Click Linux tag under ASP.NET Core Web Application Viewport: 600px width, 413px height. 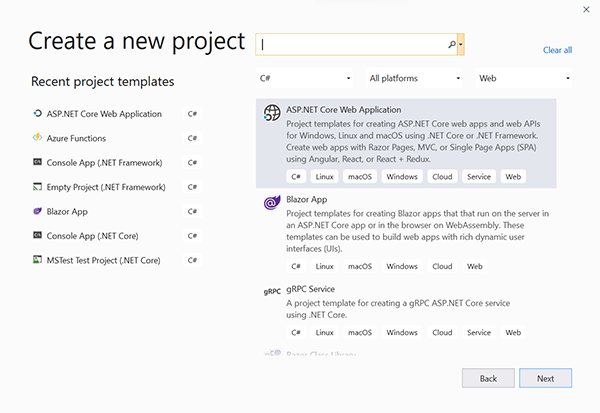click(324, 176)
